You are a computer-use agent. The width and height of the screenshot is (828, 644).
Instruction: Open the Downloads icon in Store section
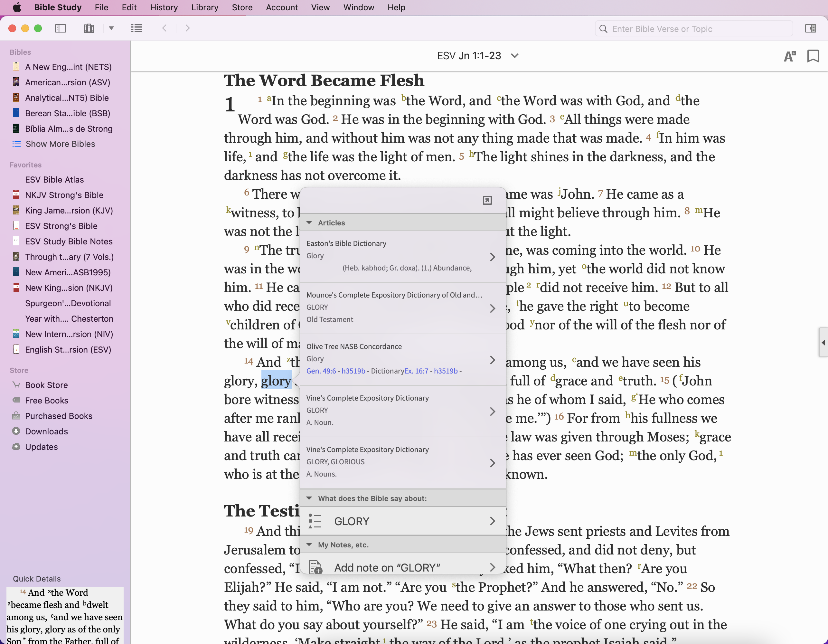16,431
